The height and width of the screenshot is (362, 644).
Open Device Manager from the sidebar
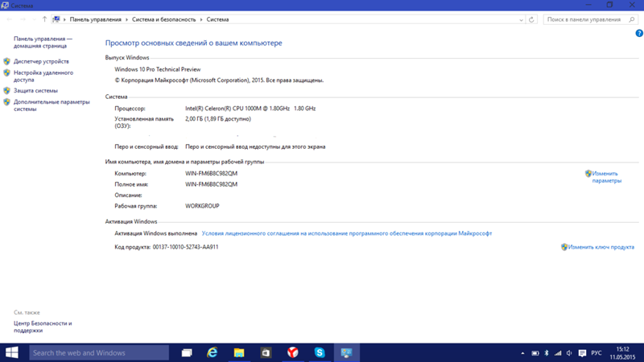[x=41, y=61]
